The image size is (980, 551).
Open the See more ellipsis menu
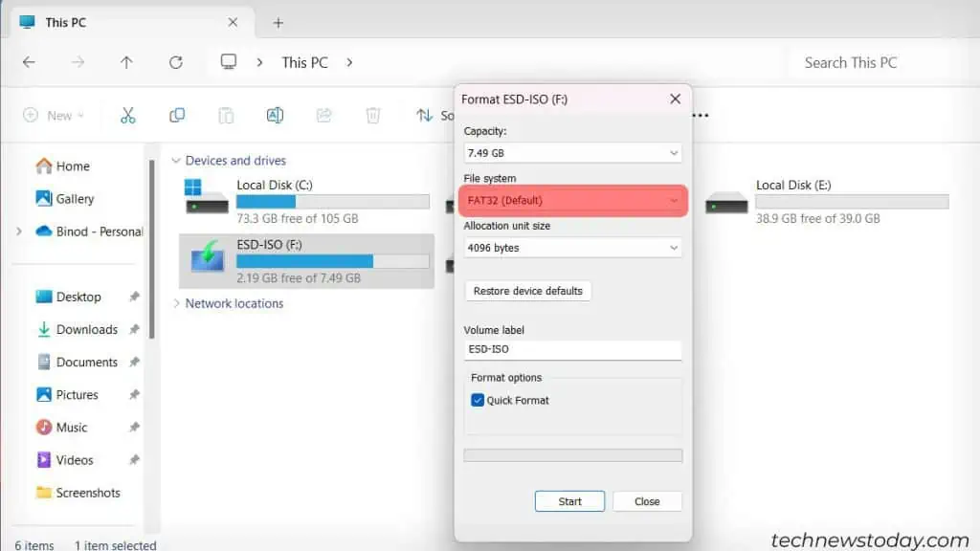click(x=701, y=115)
